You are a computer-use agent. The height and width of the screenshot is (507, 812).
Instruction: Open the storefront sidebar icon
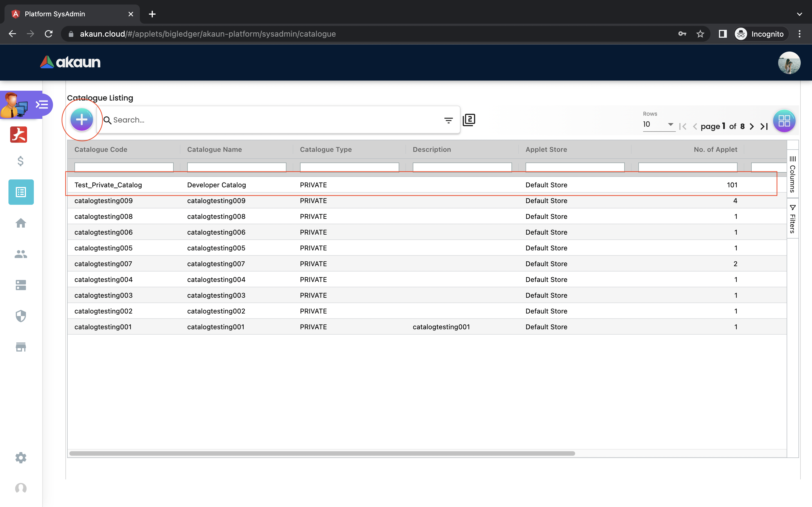pyautogui.click(x=21, y=347)
